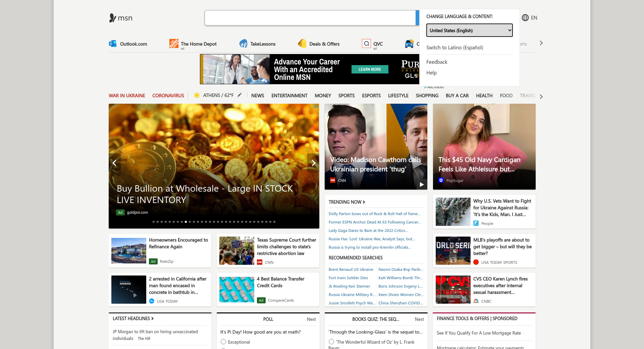Open the HEALTH section
Image resolution: width=644 pixels, height=349 pixels.
[484, 96]
